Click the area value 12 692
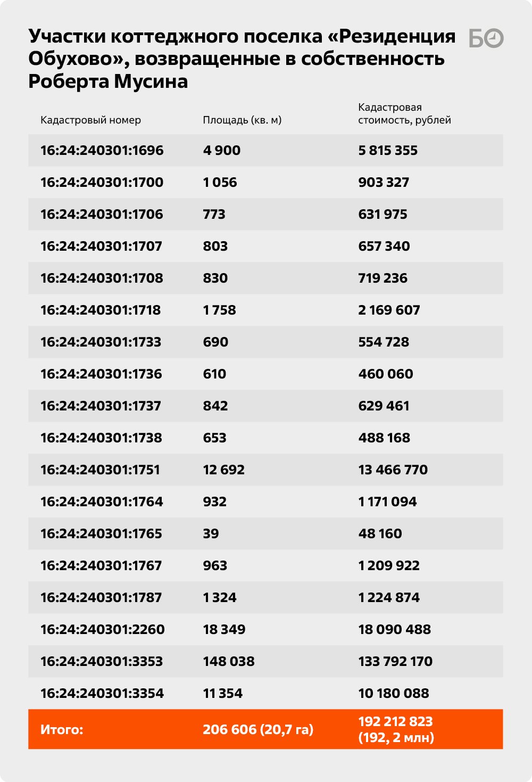This screenshot has height=782, width=532. coord(223,470)
